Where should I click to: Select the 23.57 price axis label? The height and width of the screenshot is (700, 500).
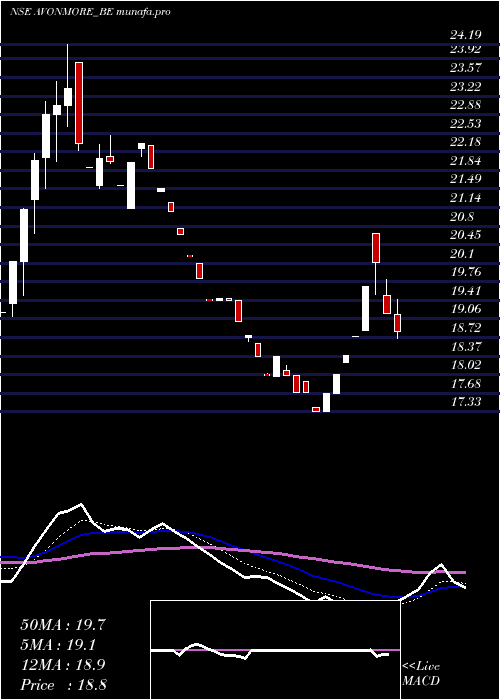[465, 68]
